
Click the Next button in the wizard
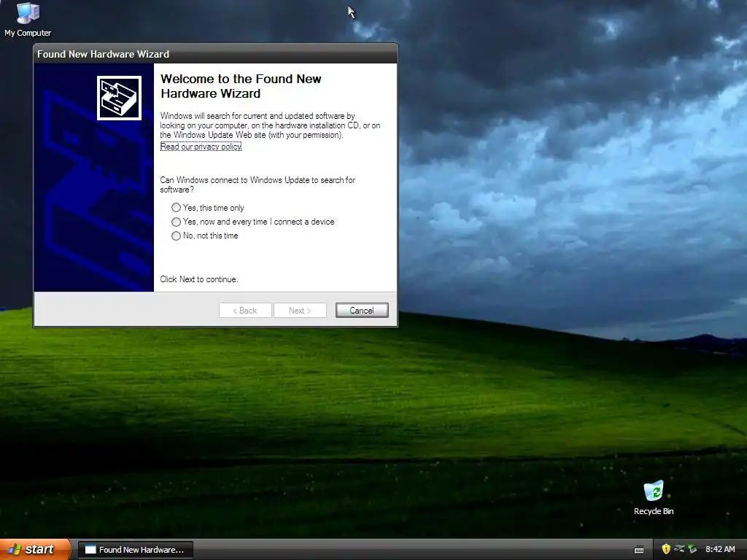[300, 311]
